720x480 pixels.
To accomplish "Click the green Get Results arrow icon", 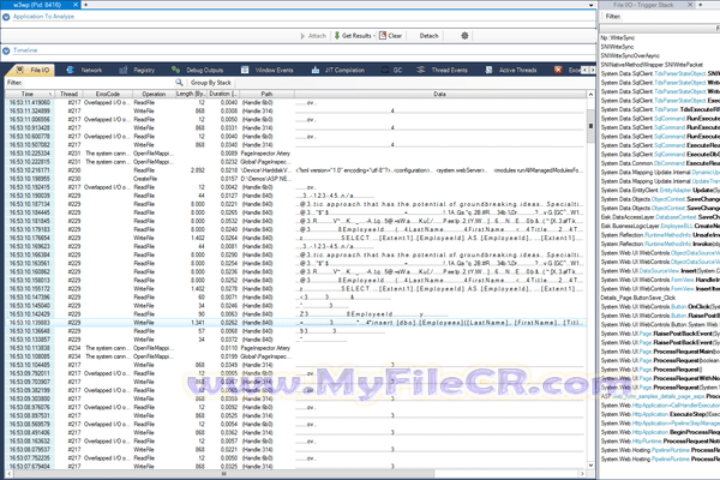I will (x=337, y=35).
